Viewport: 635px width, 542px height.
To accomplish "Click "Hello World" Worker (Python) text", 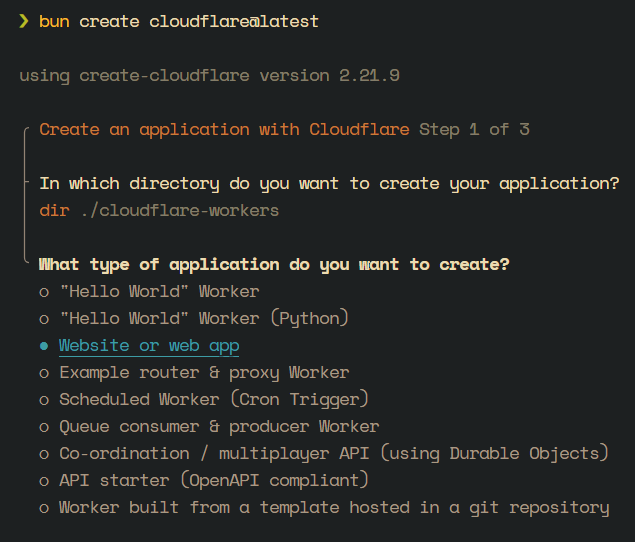I will pos(204,319).
